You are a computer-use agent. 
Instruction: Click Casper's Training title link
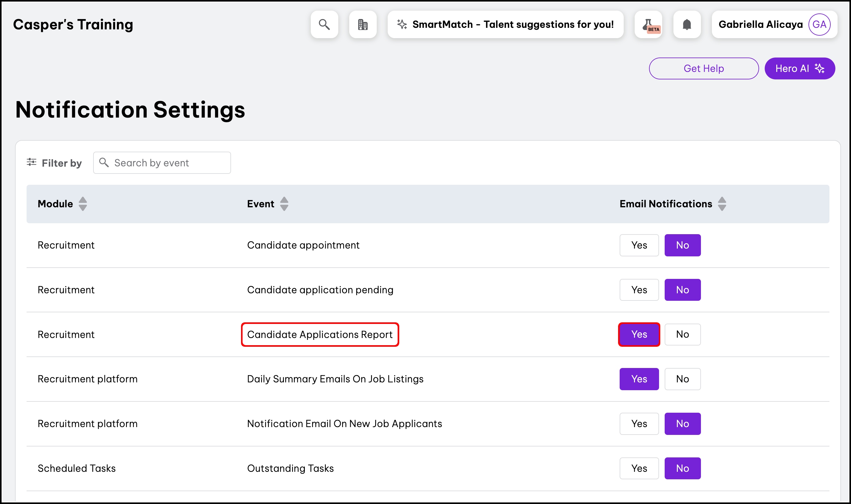[x=73, y=24]
